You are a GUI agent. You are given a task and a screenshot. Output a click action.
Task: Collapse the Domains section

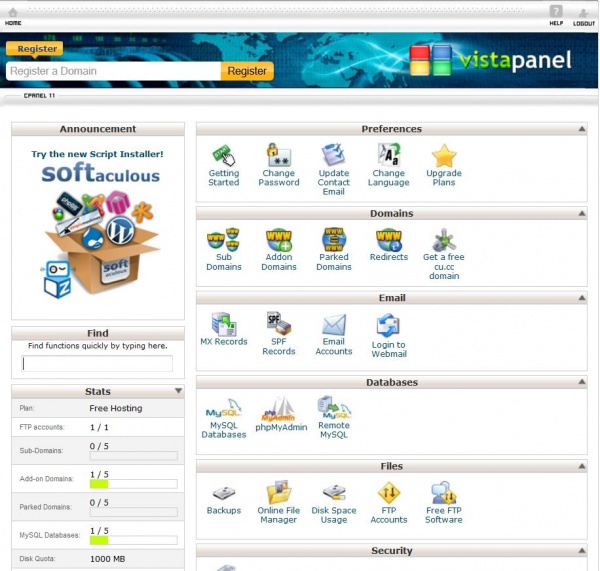(x=582, y=213)
